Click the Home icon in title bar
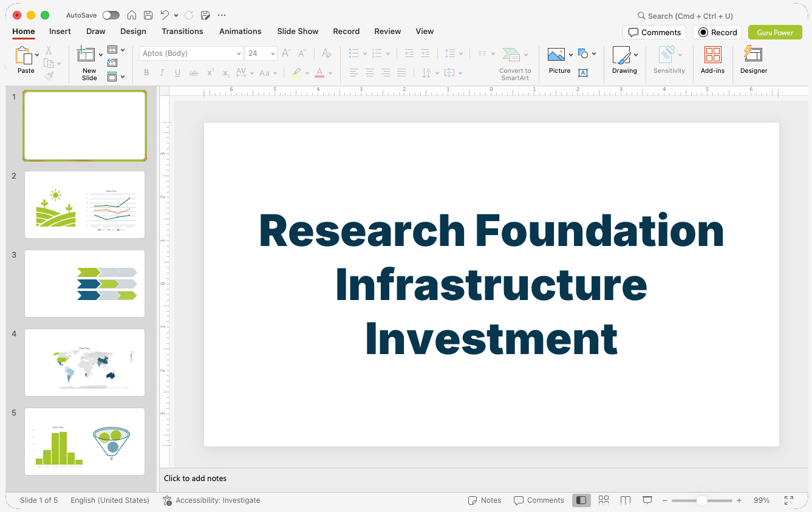 pos(132,15)
